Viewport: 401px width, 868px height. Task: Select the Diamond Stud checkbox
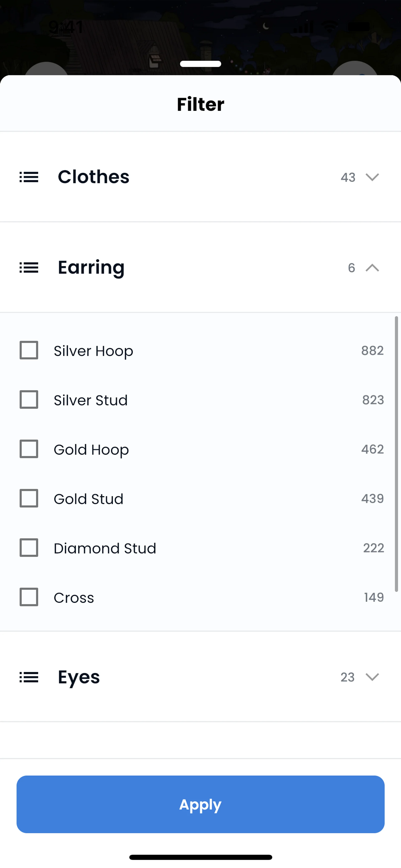[29, 548]
